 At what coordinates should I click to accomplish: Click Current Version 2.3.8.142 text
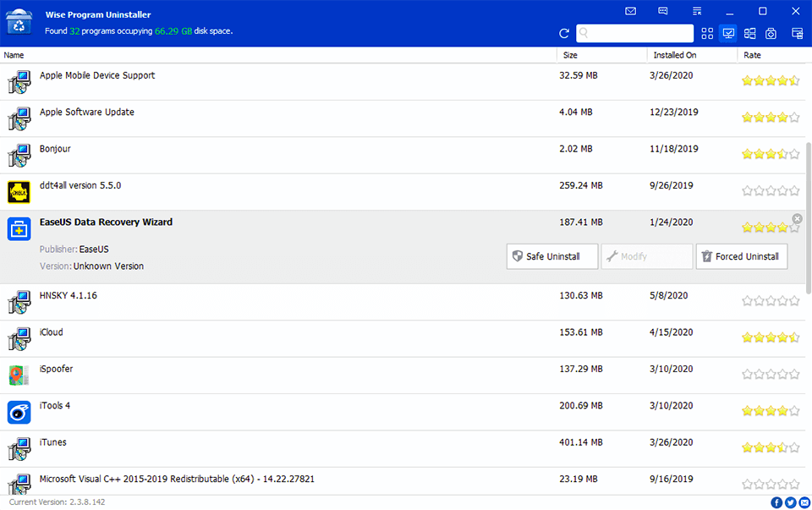point(57,502)
